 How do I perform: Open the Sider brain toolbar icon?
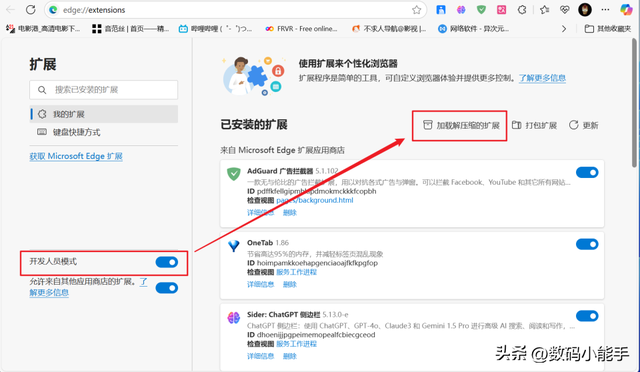coord(461,10)
